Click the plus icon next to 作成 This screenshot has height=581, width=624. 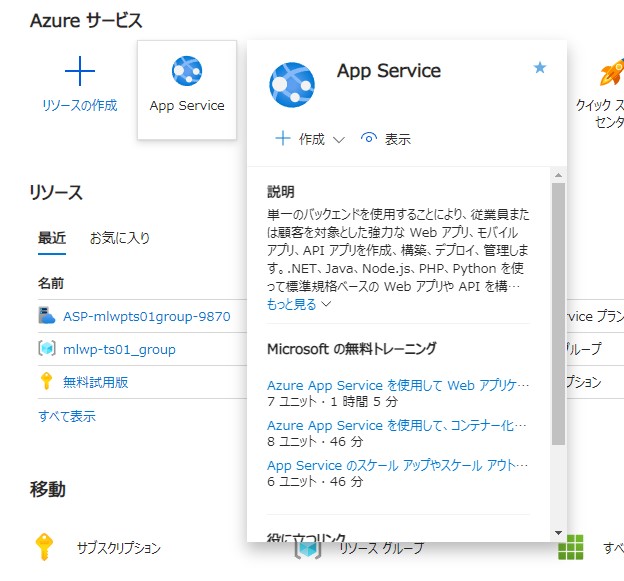[283, 138]
